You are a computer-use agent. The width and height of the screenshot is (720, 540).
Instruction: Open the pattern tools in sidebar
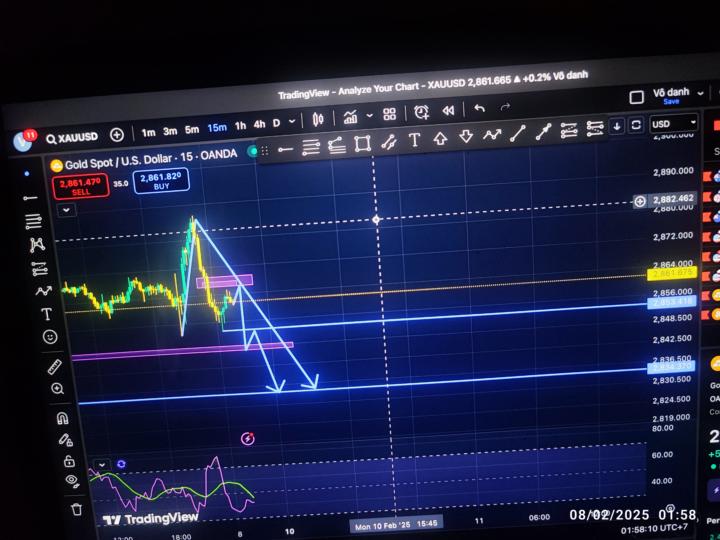click(x=37, y=245)
